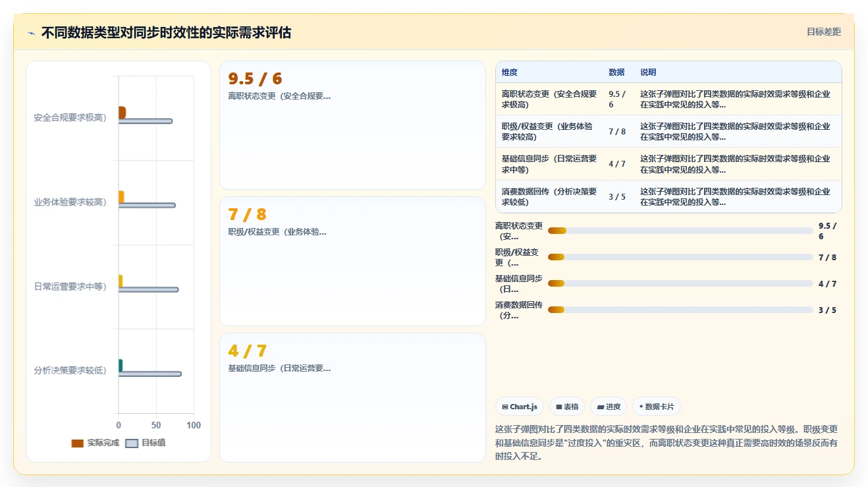Viewport: 868px width, 487px height.
Task: Click the card caption 基础信息同步（日常运营要…
Action: click(x=279, y=368)
